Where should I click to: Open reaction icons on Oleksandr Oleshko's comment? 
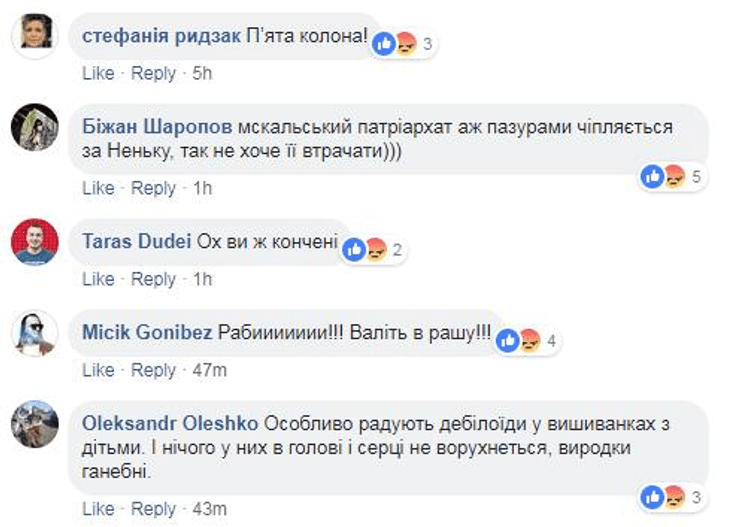click(662, 497)
